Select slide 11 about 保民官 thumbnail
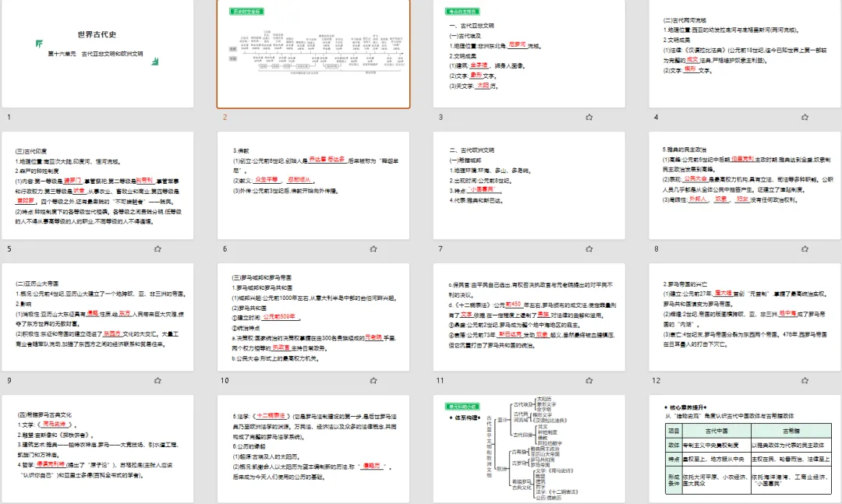 point(529,317)
